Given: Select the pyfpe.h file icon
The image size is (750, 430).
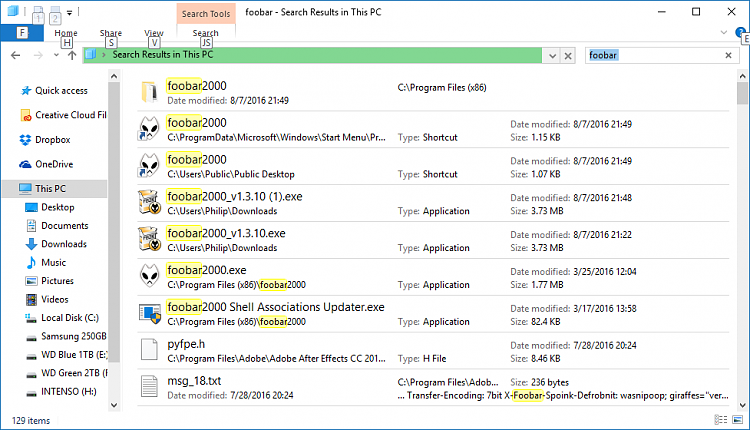Looking at the screenshot, I should [149, 350].
